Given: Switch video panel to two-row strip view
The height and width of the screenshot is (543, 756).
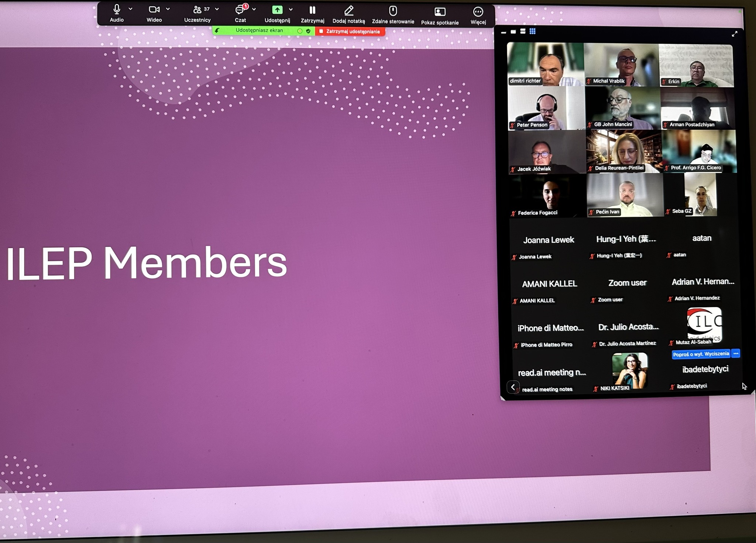Looking at the screenshot, I should 523,31.
